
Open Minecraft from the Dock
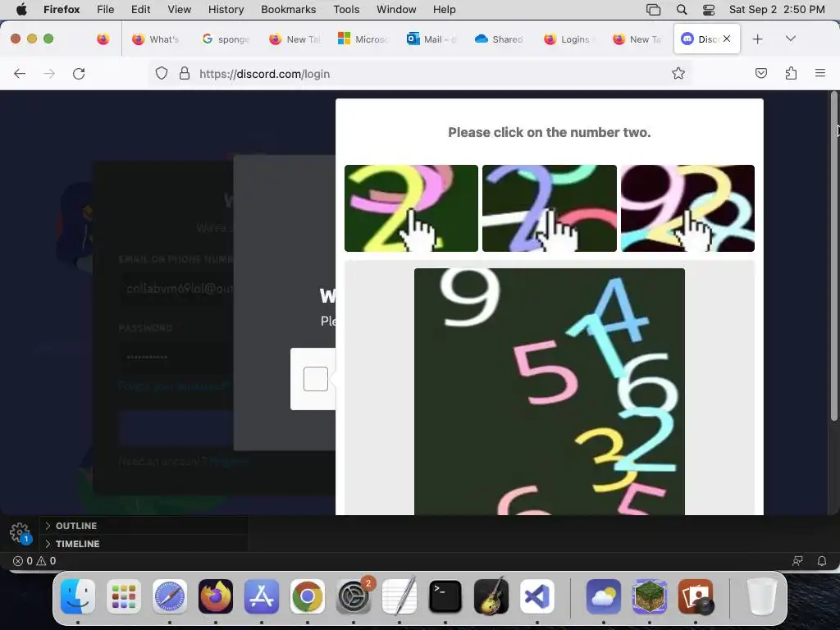pyautogui.click(x=650, y=596)
